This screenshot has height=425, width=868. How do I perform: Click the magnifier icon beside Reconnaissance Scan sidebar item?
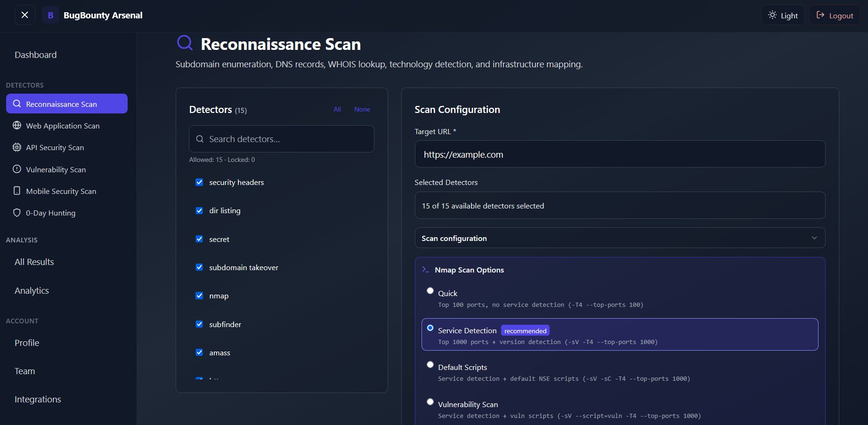point(17,104)
